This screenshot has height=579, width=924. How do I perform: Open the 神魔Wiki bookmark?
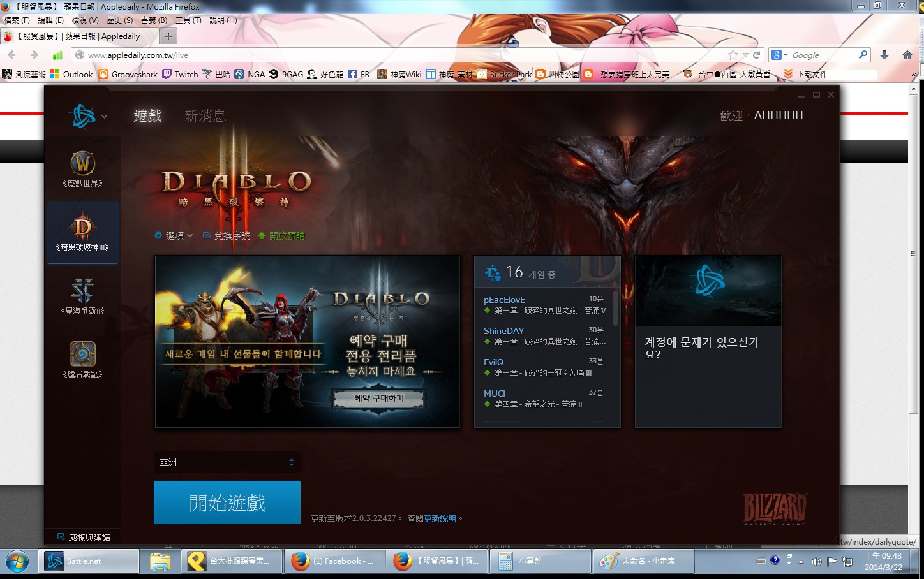point(399,74)
